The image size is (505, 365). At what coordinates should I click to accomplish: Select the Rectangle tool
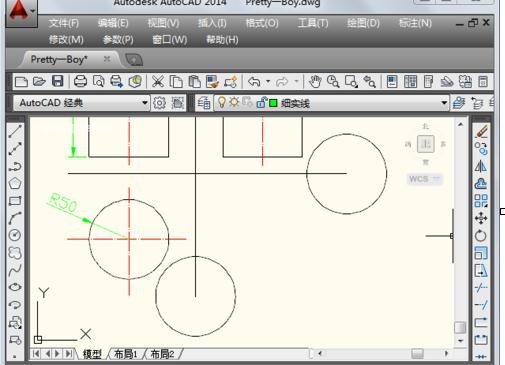click(15, 201)
